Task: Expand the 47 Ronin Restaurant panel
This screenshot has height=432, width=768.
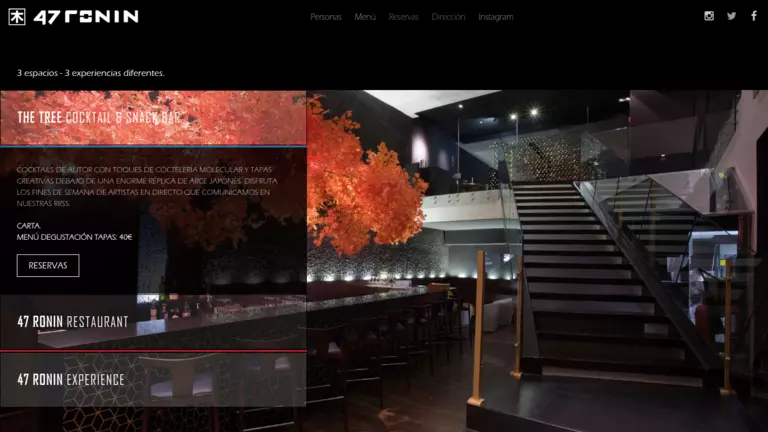Action: (x=153, y=322)
